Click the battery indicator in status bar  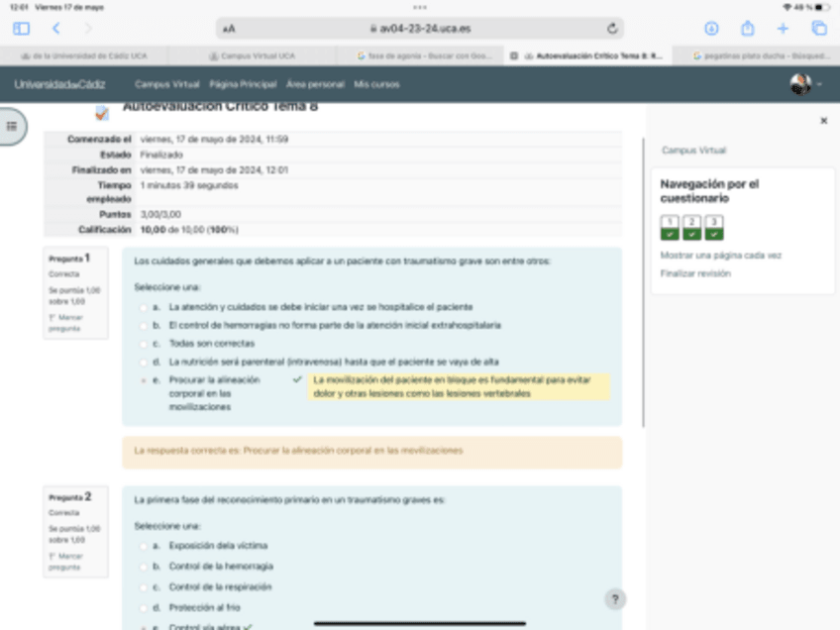point(822,8)
